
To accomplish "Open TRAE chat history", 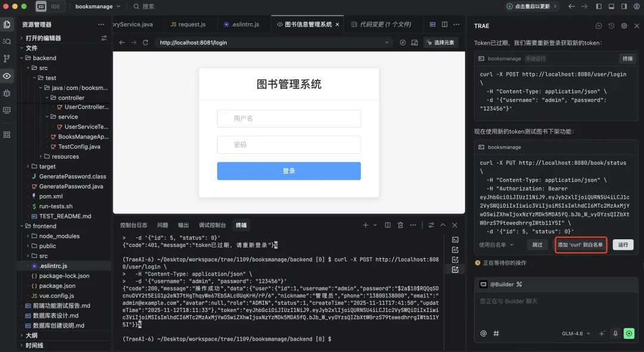I will click(x=611, y=26).
